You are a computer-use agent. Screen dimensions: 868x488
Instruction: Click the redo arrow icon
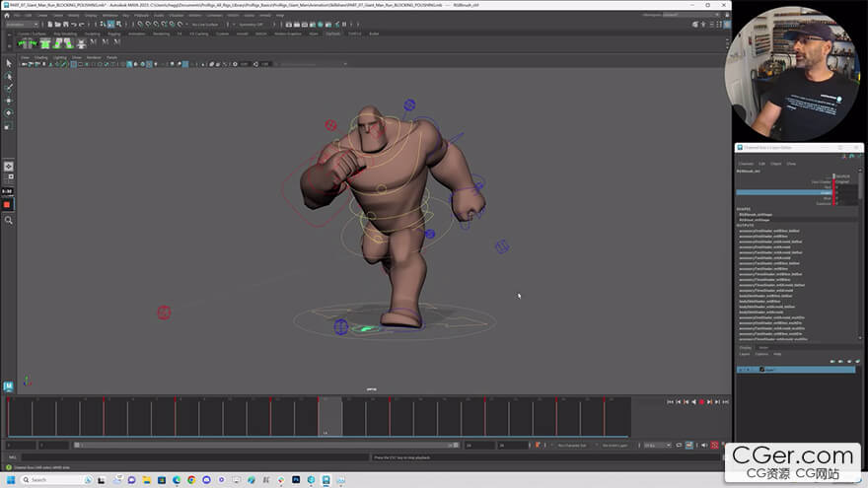click(x=82, y=25)
